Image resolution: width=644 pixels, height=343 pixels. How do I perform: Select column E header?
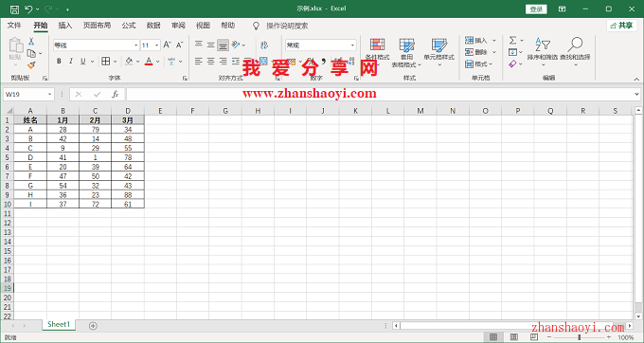[x=160, y=111]
